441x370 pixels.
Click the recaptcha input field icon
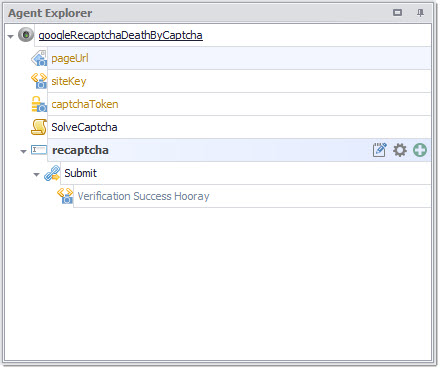(39, 150)
